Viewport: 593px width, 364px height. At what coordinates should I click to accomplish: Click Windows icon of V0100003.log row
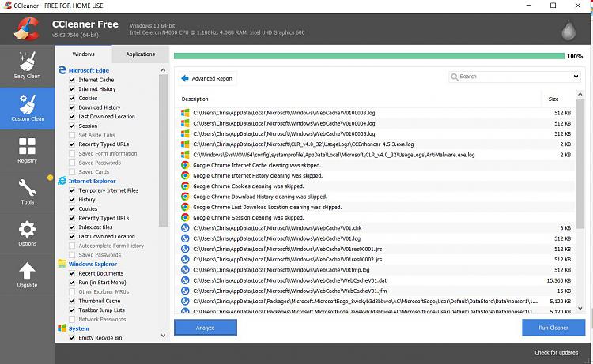pos(185,113)
